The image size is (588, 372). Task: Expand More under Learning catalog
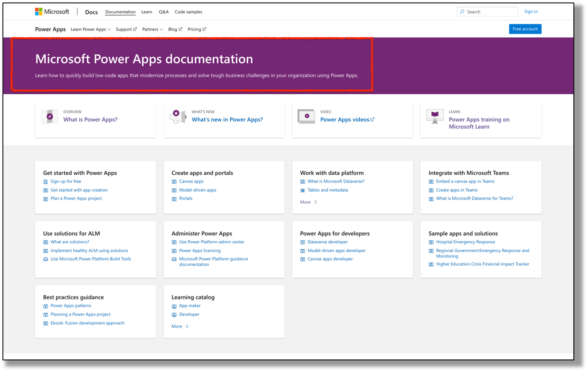[x=180, y=326]
